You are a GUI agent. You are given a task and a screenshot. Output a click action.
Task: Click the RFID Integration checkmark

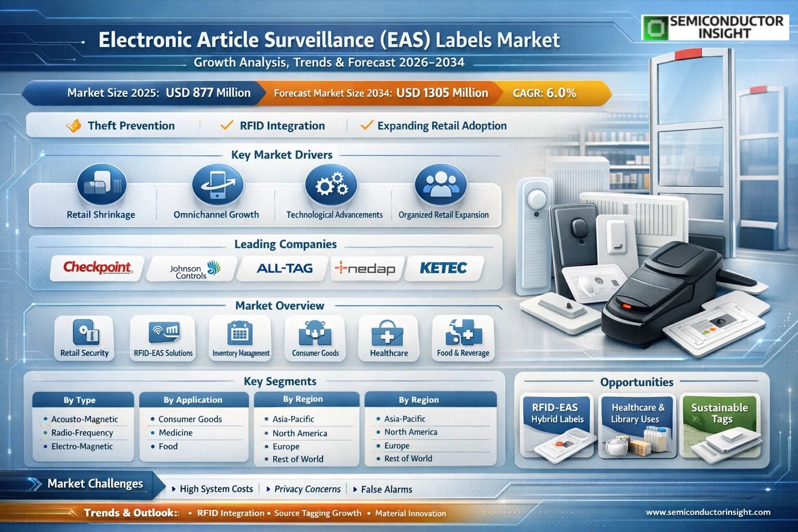[x=227, y=125]
